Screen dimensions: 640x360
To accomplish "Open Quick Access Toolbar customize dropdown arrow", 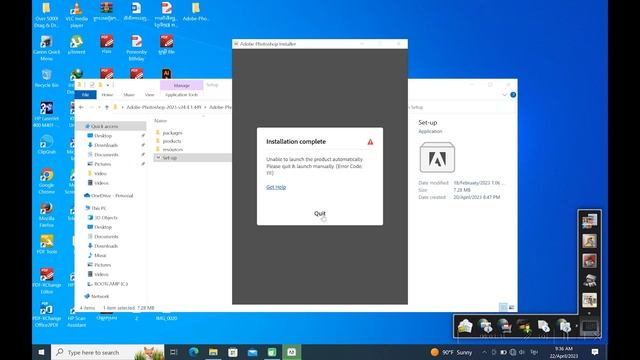I will tap(108, 85).
